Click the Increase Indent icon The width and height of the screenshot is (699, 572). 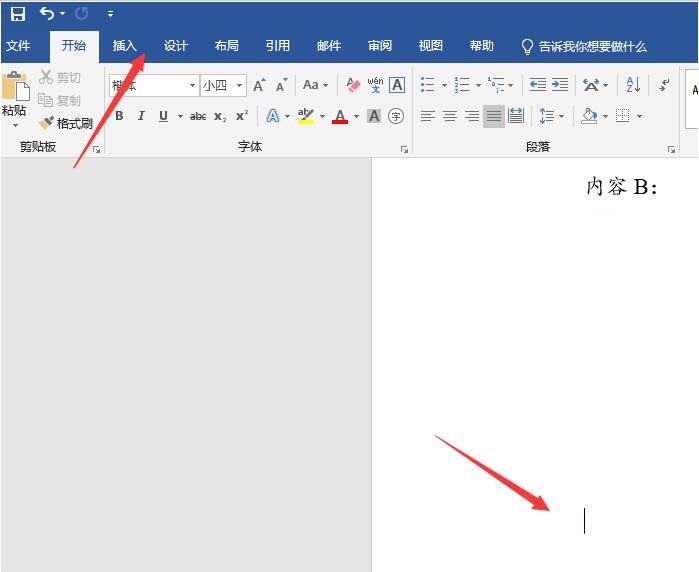(559, 85)
